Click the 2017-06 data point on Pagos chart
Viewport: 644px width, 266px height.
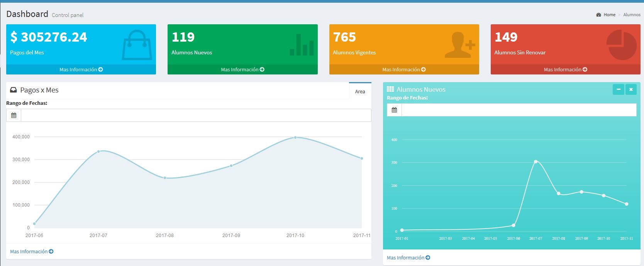34,224
